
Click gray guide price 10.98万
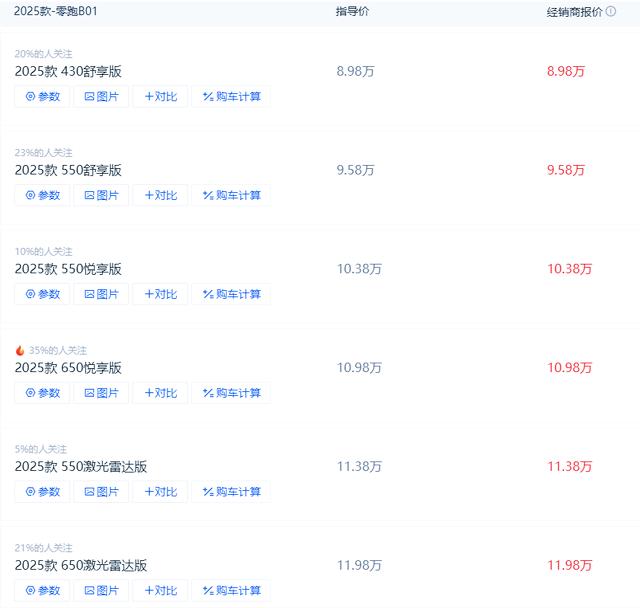click(x=359, y=368)
